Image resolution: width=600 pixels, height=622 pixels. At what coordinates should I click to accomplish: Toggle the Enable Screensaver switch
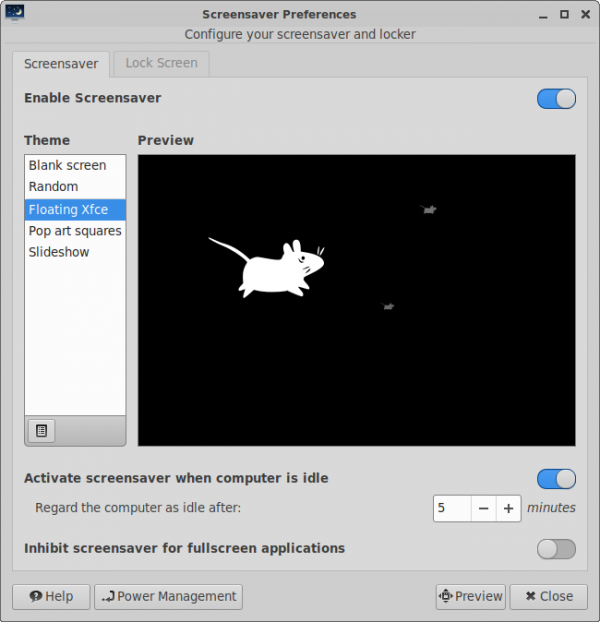coord(556,98)
